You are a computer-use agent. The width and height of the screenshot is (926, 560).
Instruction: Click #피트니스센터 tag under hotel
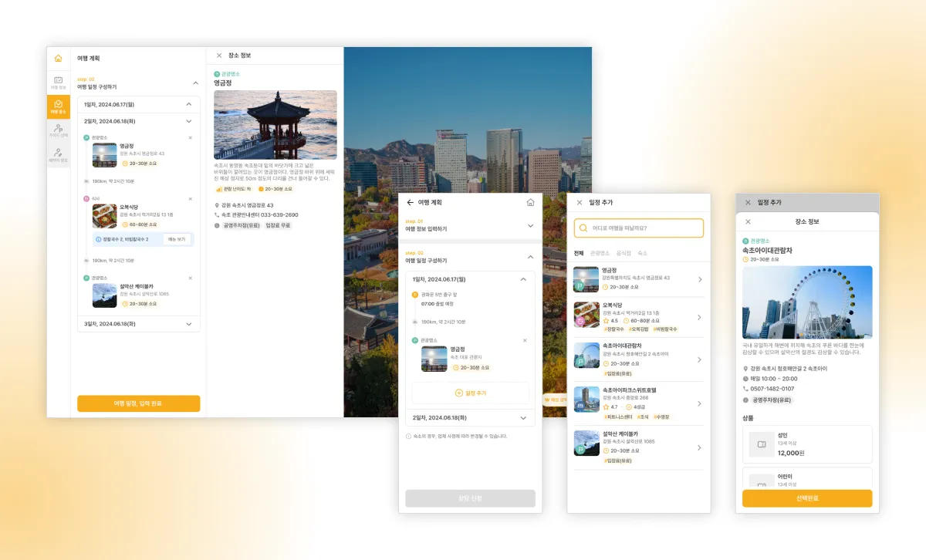(x=618, y=417)
